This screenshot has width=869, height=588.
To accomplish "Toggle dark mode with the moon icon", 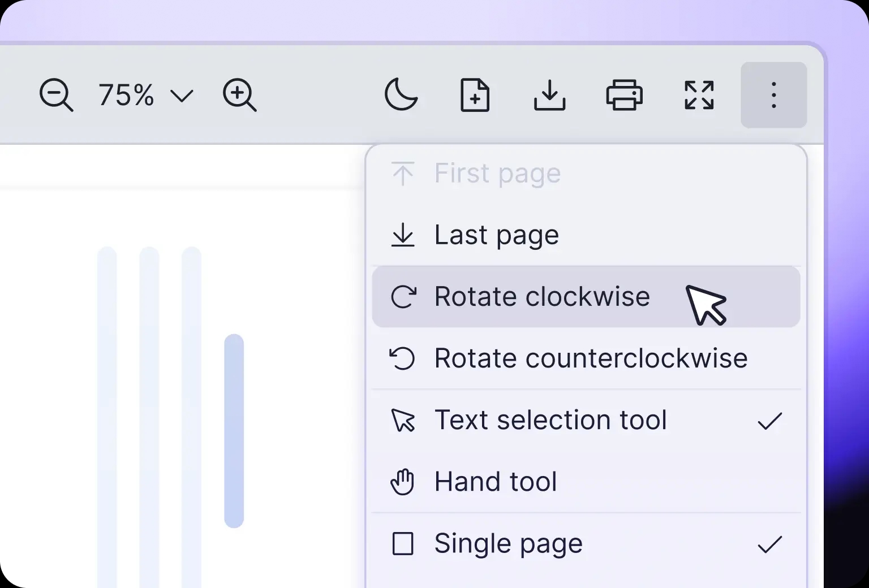I will tap(401, 94).
